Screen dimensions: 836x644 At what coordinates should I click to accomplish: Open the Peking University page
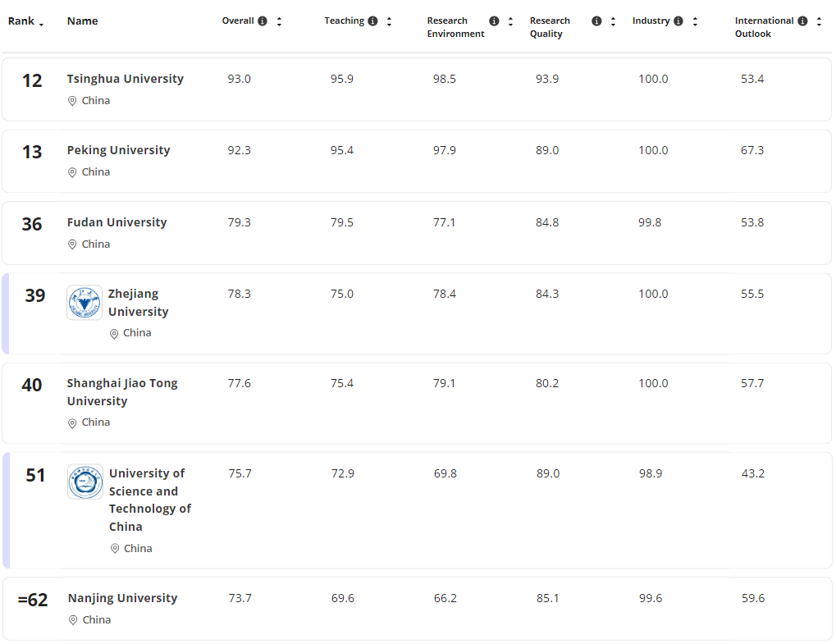click(118, 150)
